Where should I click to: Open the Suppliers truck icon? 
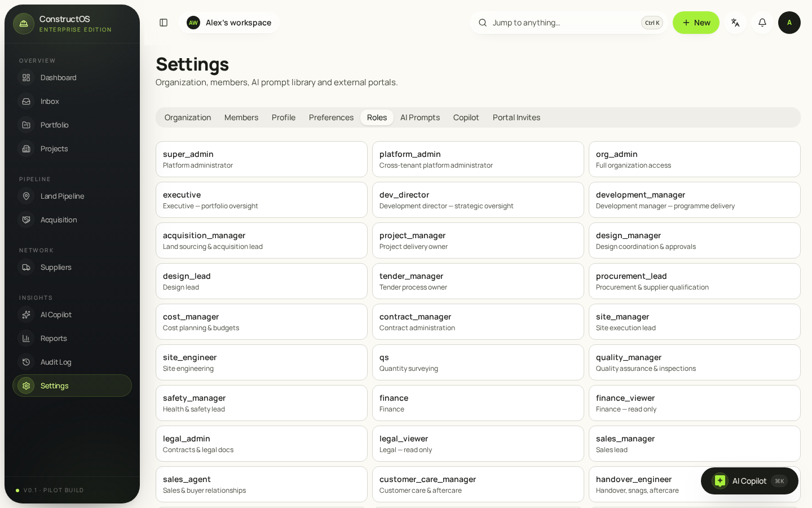tap(26, 267)
